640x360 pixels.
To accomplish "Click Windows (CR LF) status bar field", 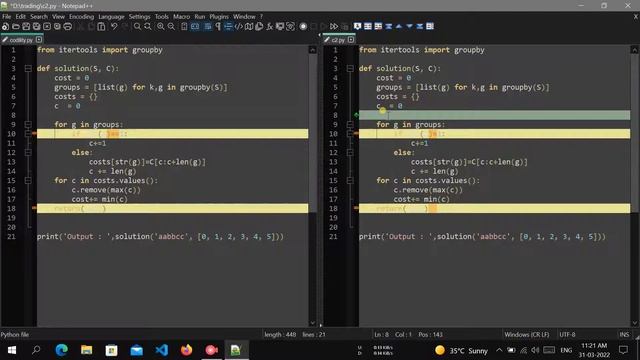I will (527, 334).
